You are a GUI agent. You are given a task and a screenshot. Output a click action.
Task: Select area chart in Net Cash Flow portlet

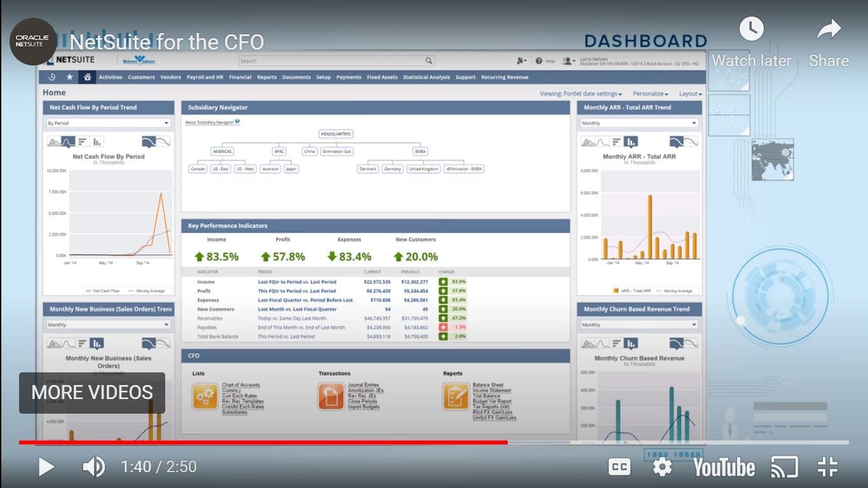point(55,142)
